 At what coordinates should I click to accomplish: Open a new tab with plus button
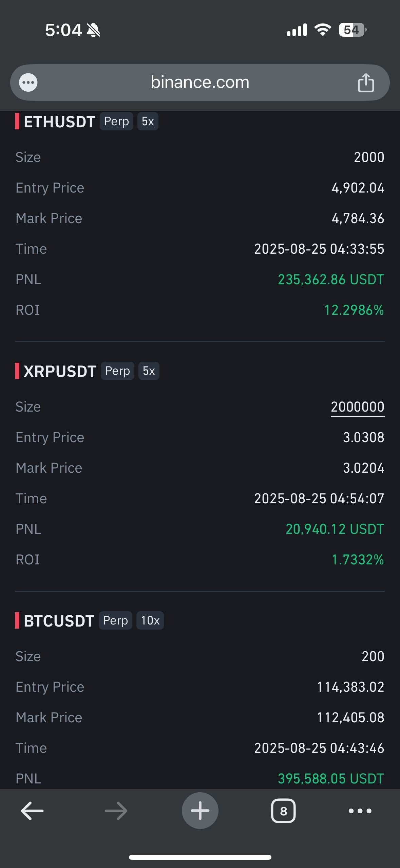coord(200,811)
